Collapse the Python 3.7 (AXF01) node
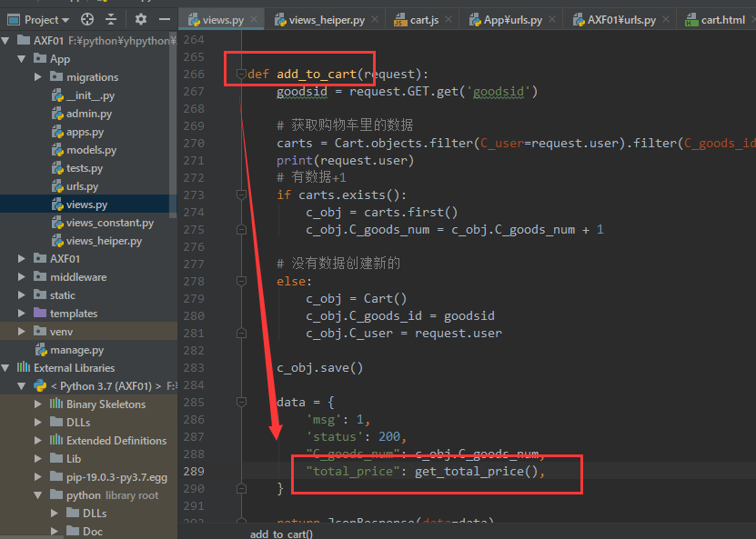This screenshot has width=756, height=539. tap(22, 386)
